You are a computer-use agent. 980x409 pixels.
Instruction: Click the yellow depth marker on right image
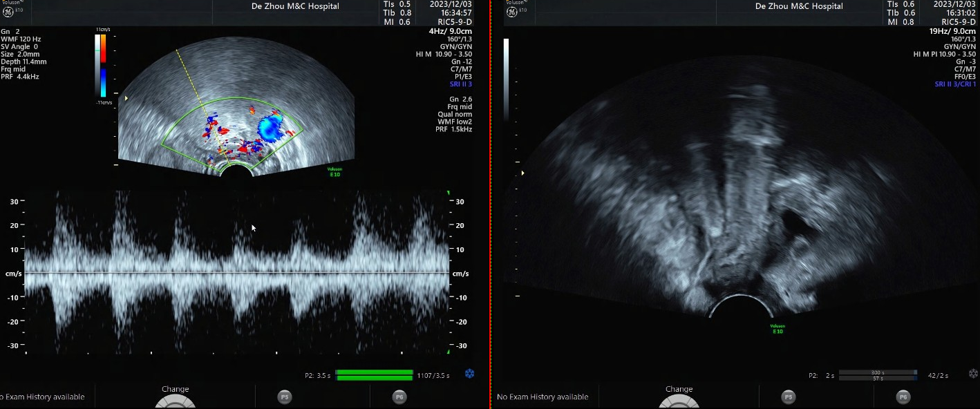point(522,173)
